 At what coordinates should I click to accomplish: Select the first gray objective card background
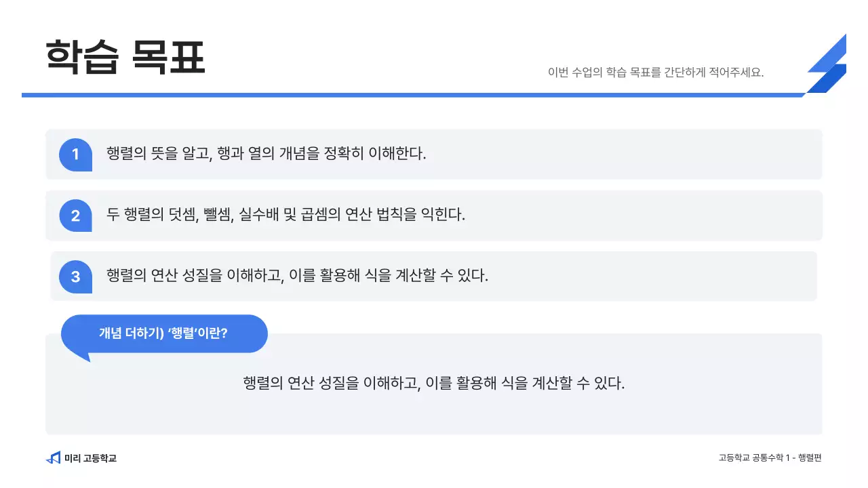(x=610, y=154)
